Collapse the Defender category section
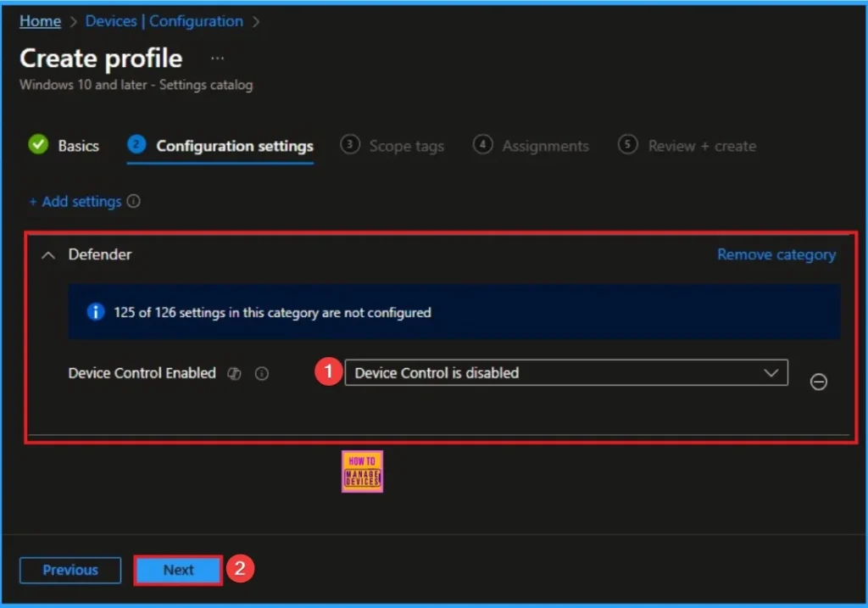The image size is (868, 608). pos(48,254)
